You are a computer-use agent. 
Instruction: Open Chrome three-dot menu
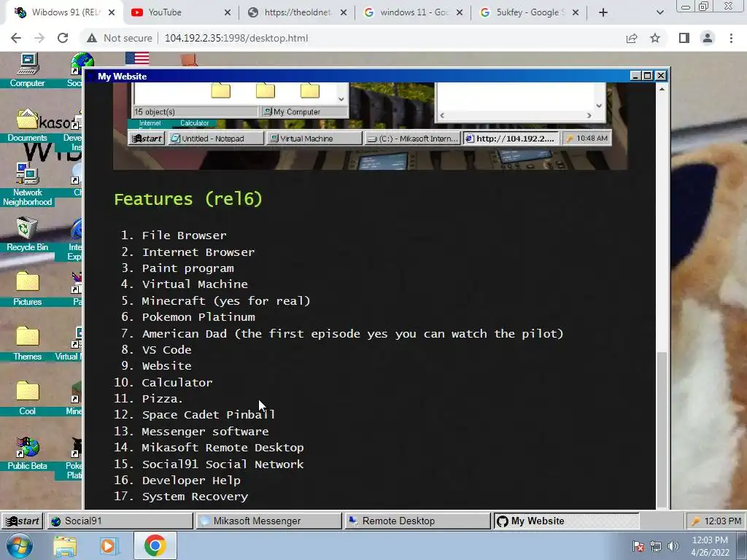pos(731,38)
